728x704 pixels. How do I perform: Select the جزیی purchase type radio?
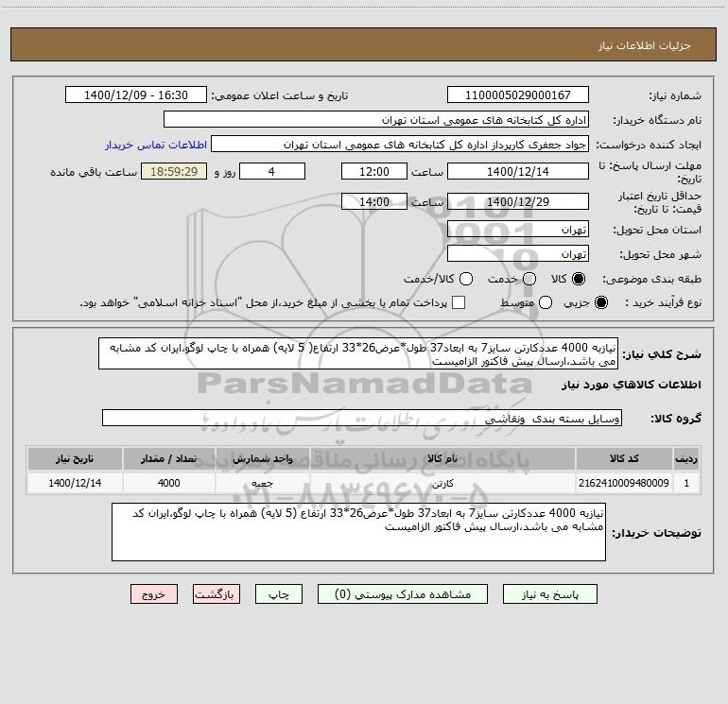[x=600, y=302]
